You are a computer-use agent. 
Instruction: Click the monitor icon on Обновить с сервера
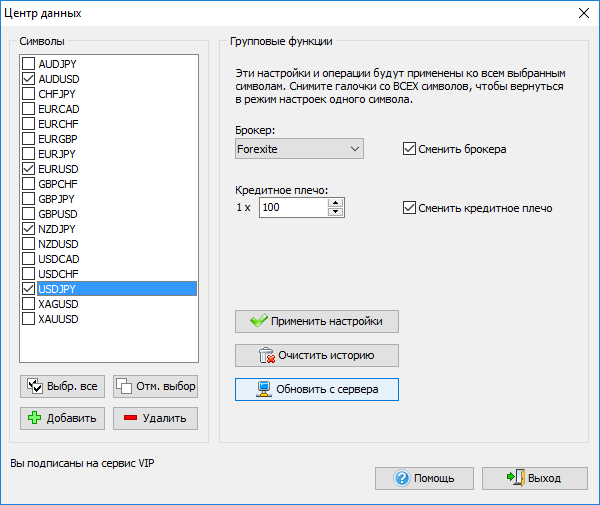265,389
